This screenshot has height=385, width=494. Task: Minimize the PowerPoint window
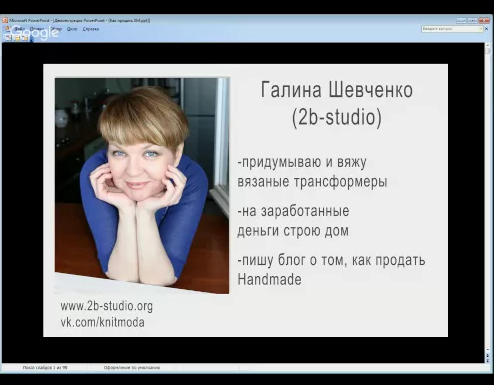(x=461, y=20)
